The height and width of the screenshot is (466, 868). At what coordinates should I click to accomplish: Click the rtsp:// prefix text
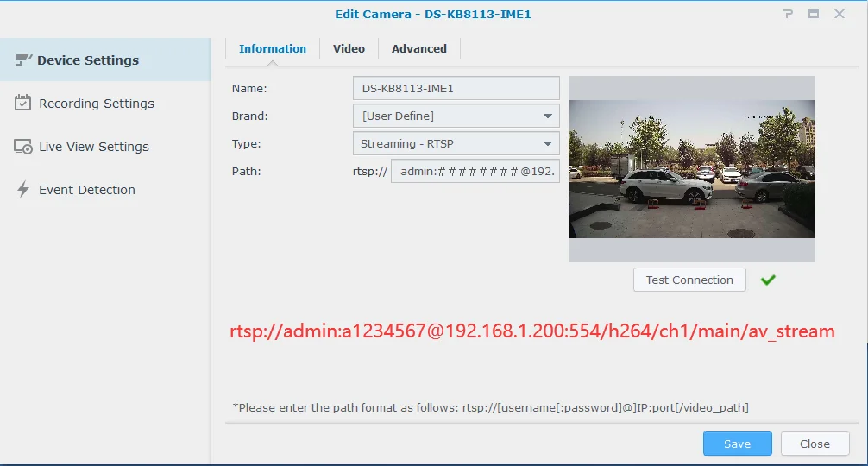[370, 172]
